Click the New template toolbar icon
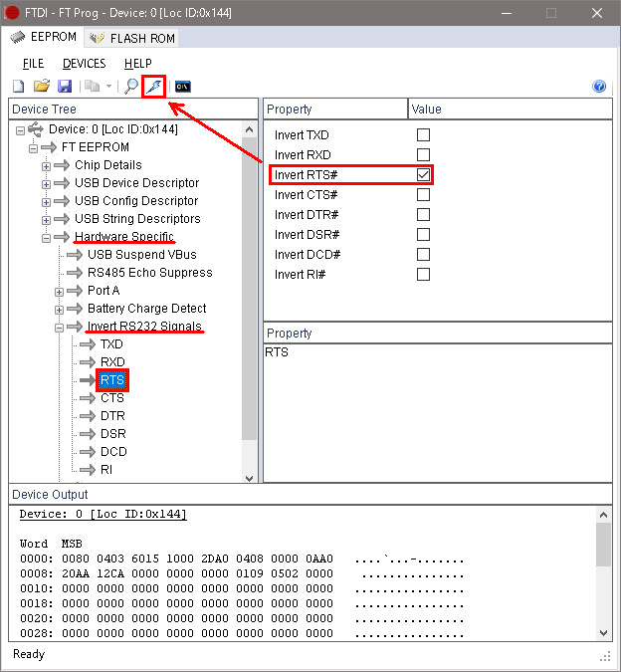 click(19, 87)
